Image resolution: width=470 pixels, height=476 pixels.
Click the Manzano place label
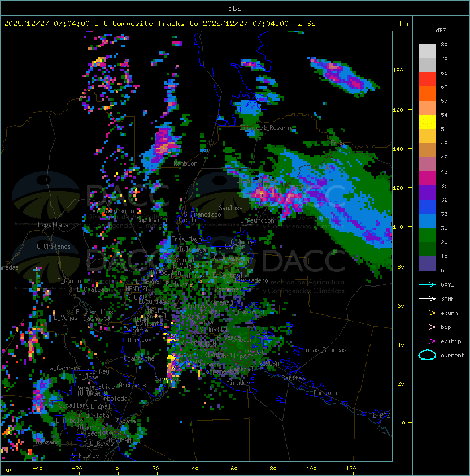[x=48, y=442]
